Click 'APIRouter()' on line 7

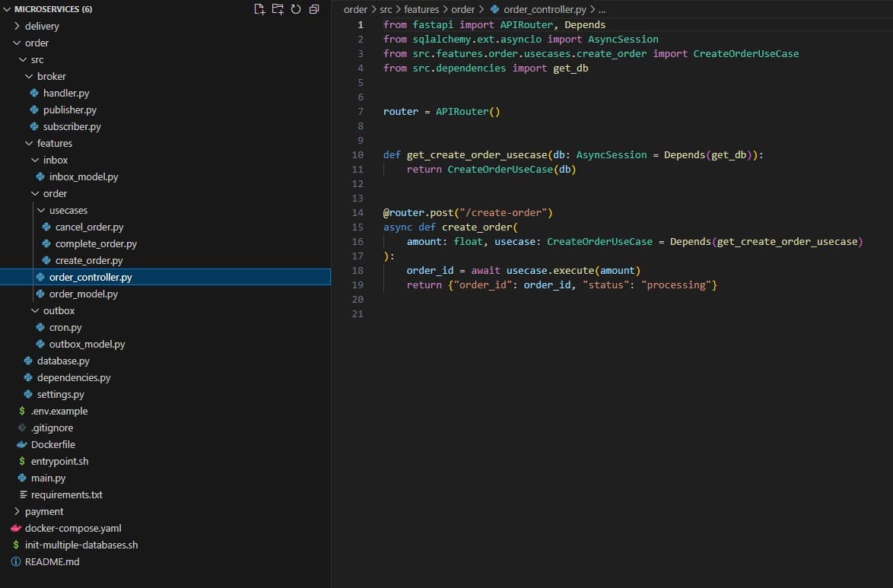pos(468,112)
